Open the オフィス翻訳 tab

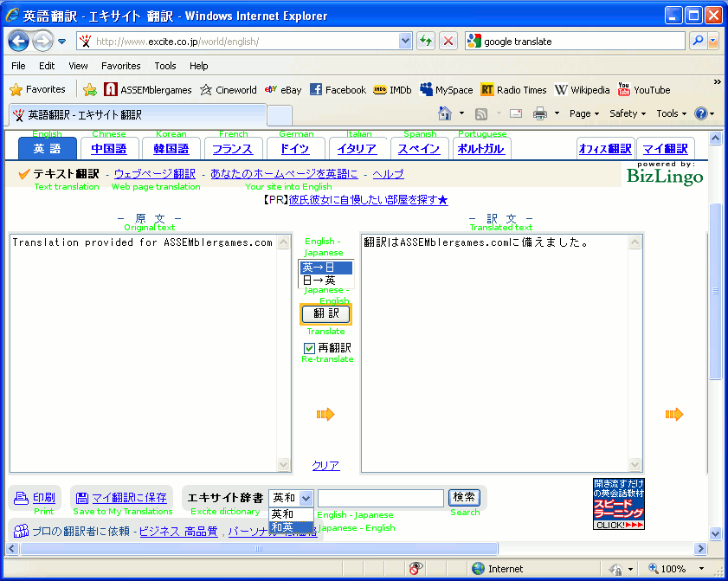605,149
